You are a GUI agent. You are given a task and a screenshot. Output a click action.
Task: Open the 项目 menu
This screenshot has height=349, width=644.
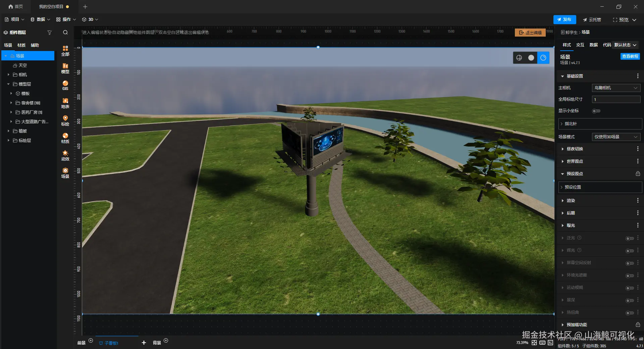tap(14, 19)
